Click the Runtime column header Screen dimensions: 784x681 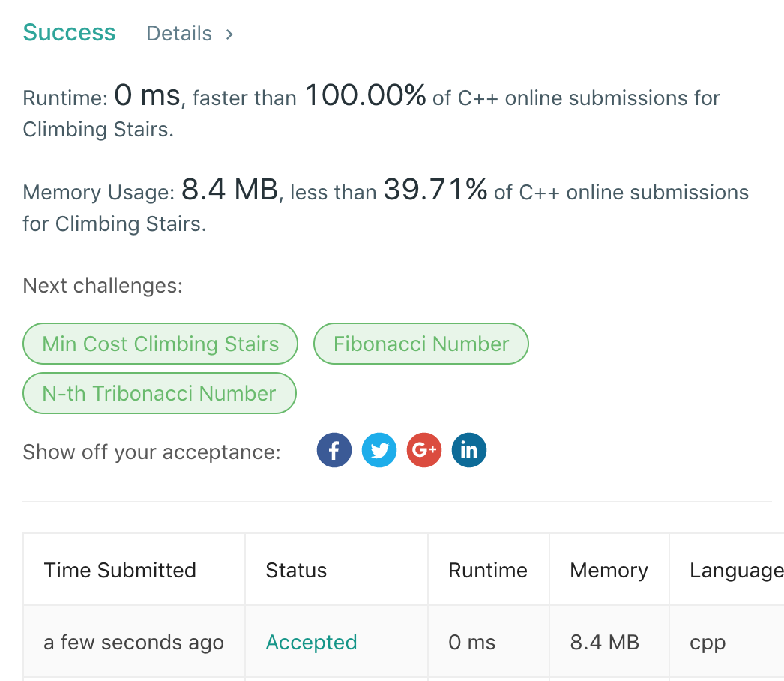coord(488,570)
